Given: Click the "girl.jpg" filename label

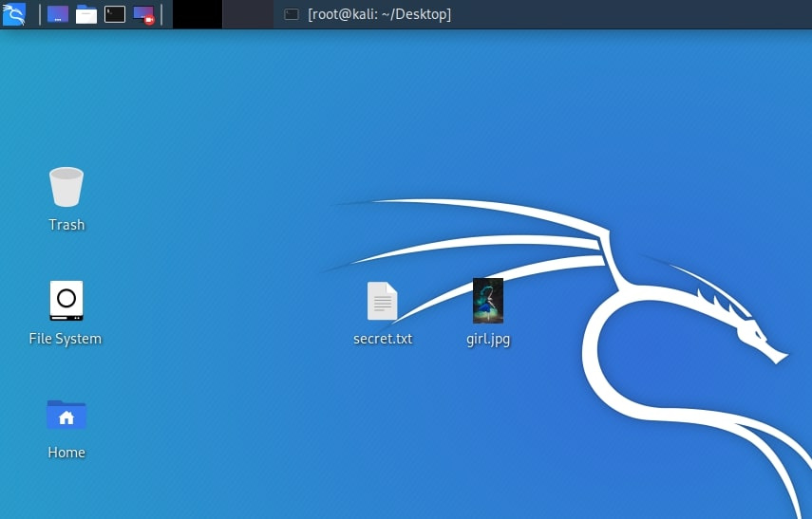Looking at the screenshot, I should [x=488, y=338].
